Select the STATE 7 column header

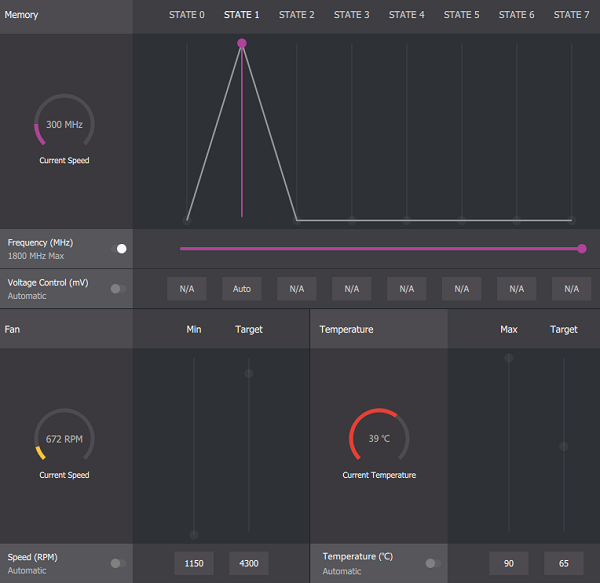571,15
